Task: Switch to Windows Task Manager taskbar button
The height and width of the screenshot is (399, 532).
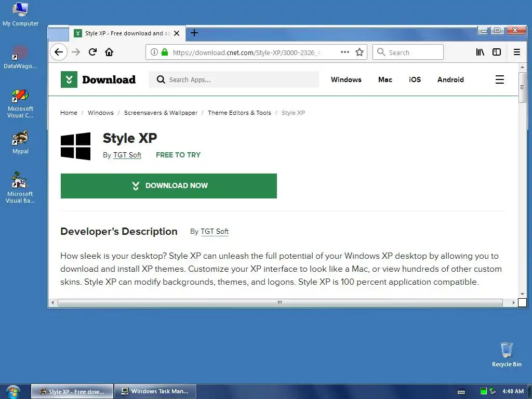Action: (x=155, y=392)
